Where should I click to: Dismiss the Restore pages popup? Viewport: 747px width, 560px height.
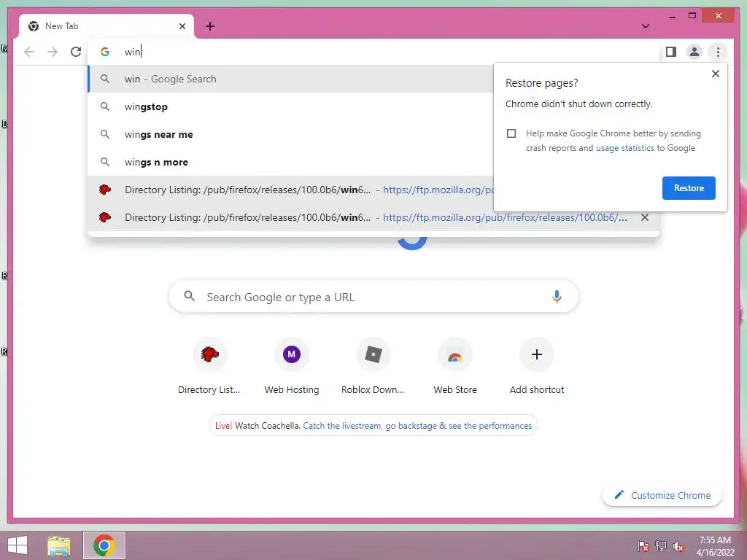(x=715, y=74)
